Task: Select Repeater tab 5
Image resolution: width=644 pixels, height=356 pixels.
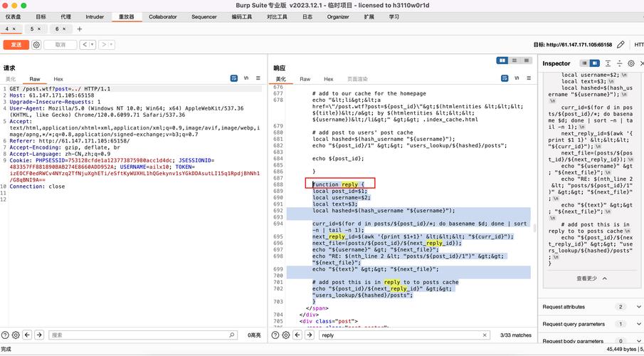Action: (32, 28)
